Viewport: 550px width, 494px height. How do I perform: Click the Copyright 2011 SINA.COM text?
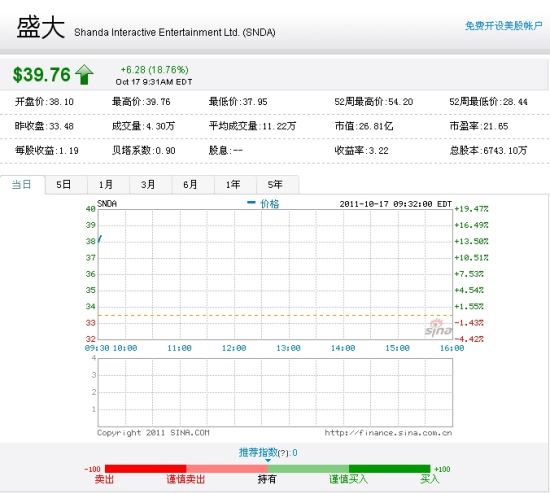[x=153, y=433]
